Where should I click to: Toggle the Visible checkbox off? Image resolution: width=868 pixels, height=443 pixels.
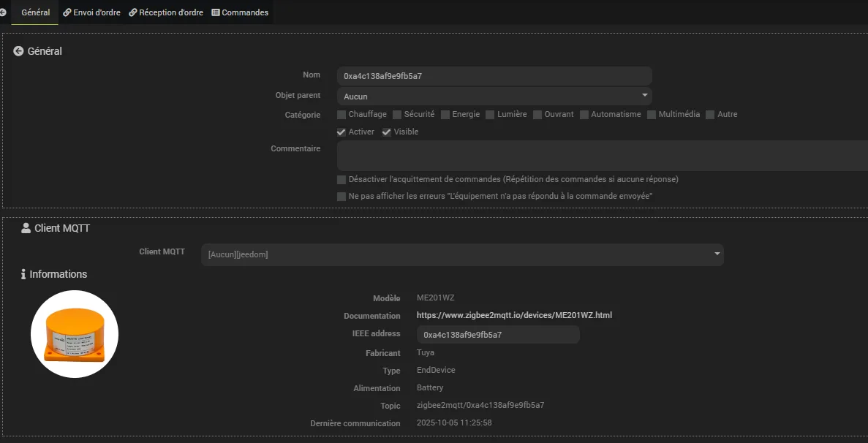[387, 132]
